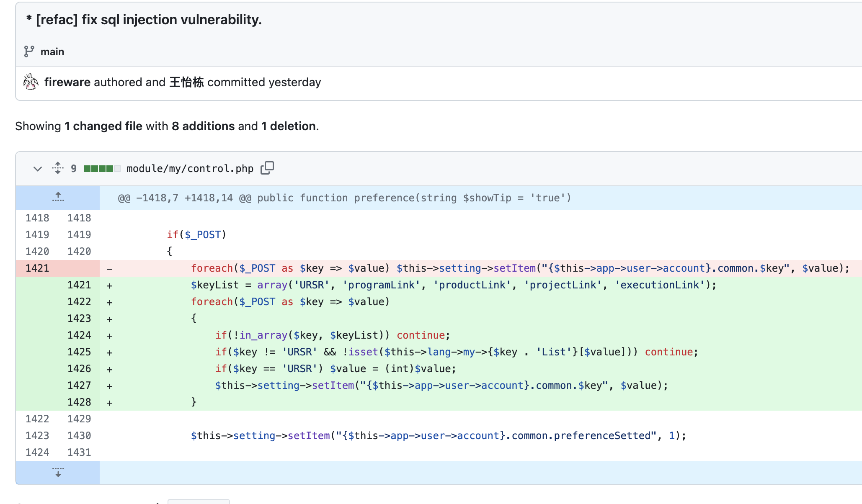Expand hidden lines above the hunk

click(x=58, y=197)
